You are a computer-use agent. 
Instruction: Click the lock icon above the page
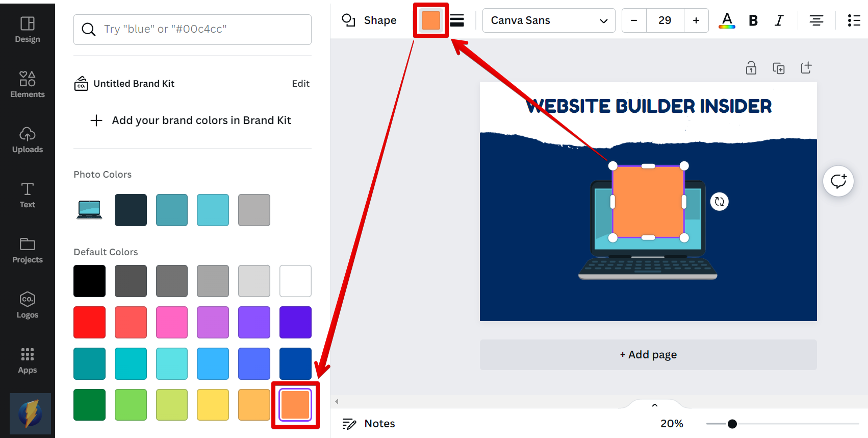click(x=751, y=68)
